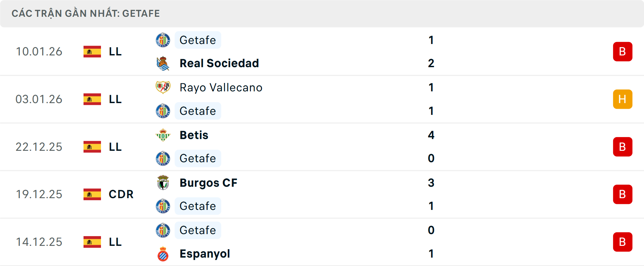Click loss badge for Espanyol match
This screenshot has height=266, width=644.
click(x=623, y=242)
